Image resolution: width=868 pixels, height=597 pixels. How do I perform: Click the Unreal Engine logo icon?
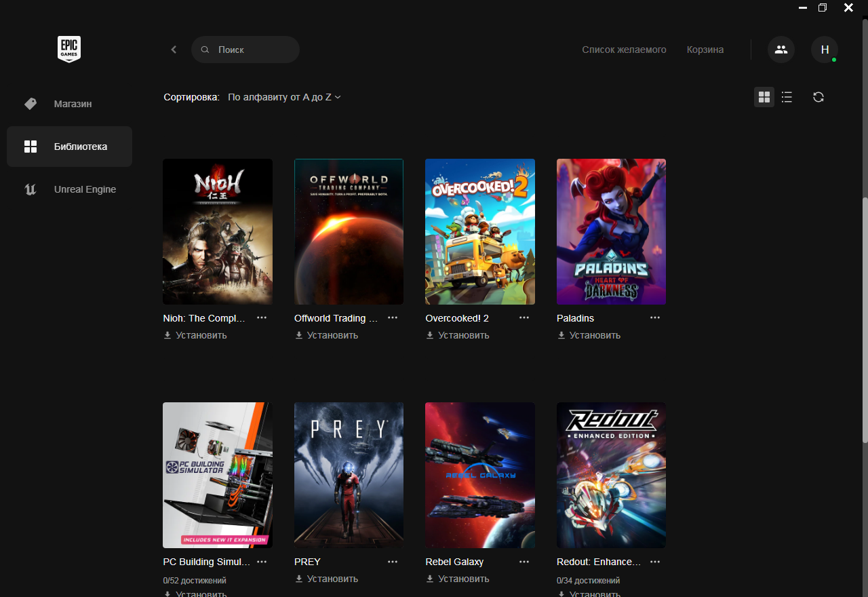click(x=31, y=189)
